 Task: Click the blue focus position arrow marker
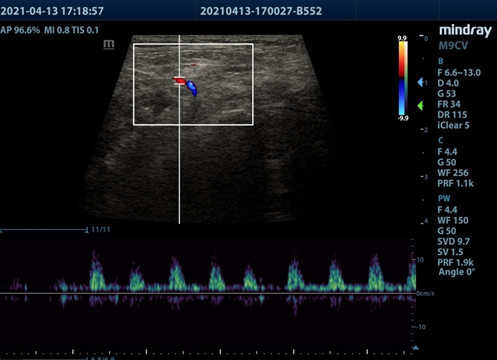coord(420,82)
